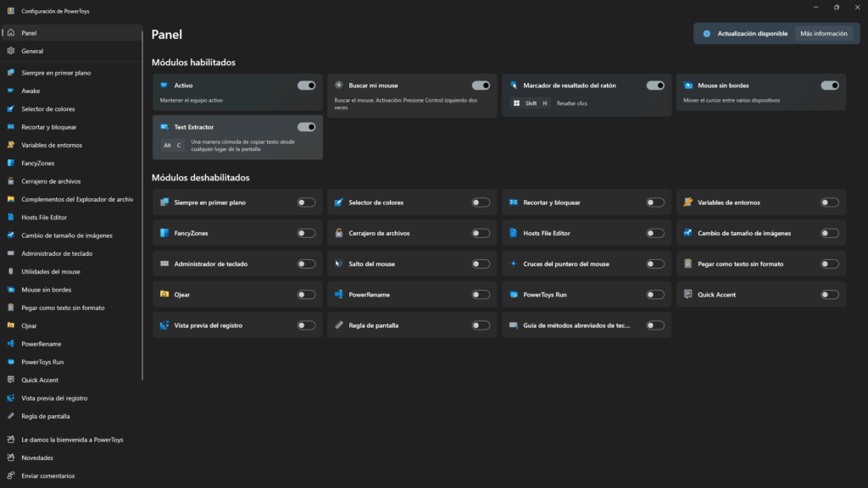Click the Ojear icon in sidebar

coord(11,325)
